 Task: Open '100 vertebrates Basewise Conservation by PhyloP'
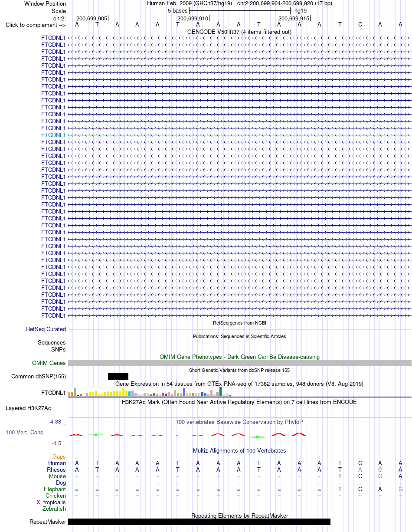239,422
